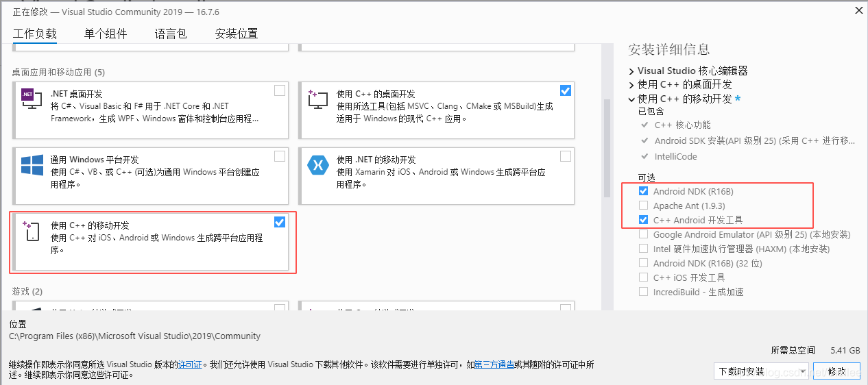Viewport: 868px width, 385px height.
Task: Switch to the 语言包 tab
Action: pos(171,34)
